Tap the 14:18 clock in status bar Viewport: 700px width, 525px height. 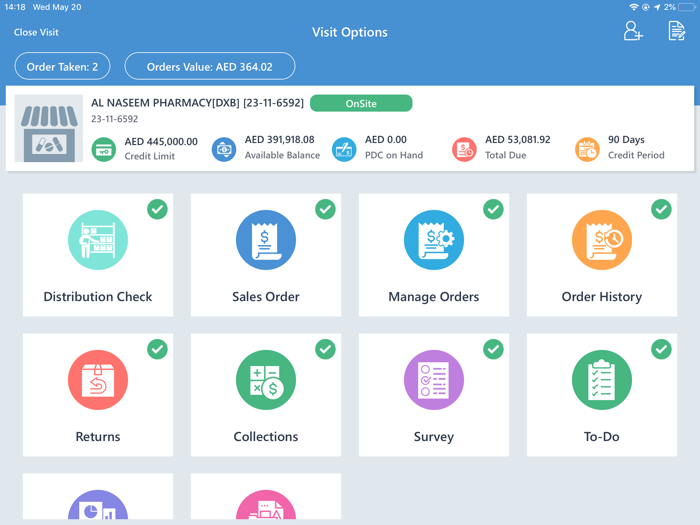(15, 7)
